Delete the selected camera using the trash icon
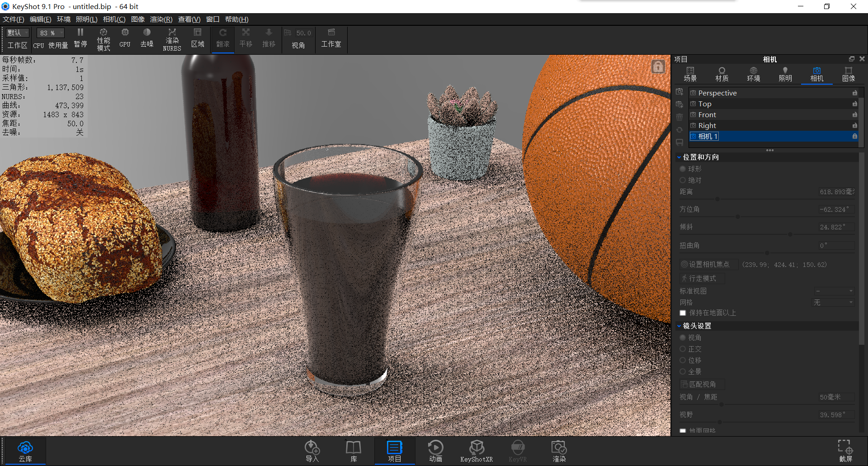The image size is (868, 466). click(679, 117)
